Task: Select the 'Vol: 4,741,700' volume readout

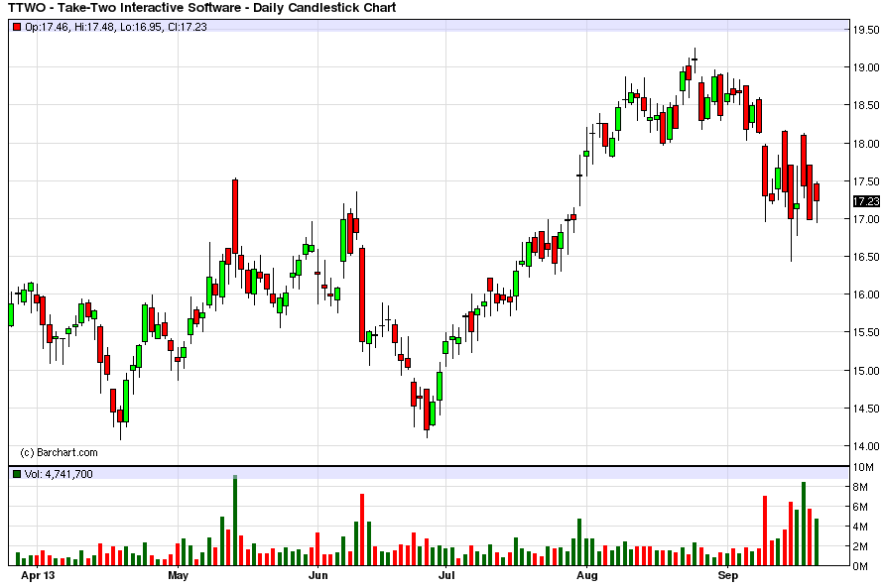Action: pyautogui.click(x=59, y=474)
